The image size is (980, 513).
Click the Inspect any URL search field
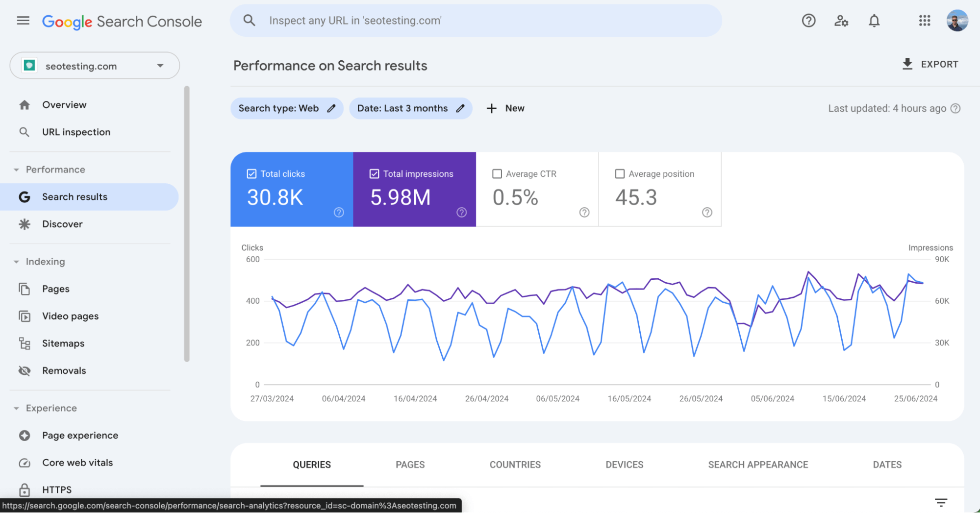[x=476, y=21]
